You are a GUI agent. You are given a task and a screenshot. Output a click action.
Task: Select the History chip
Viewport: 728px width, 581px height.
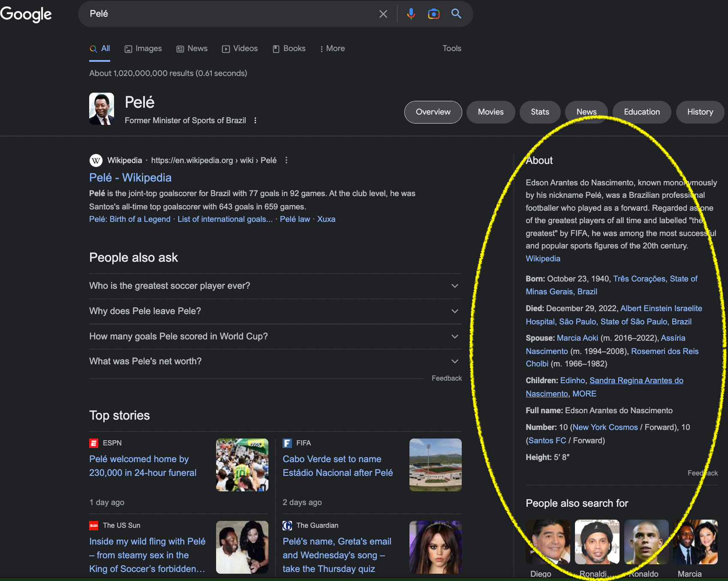700,112
